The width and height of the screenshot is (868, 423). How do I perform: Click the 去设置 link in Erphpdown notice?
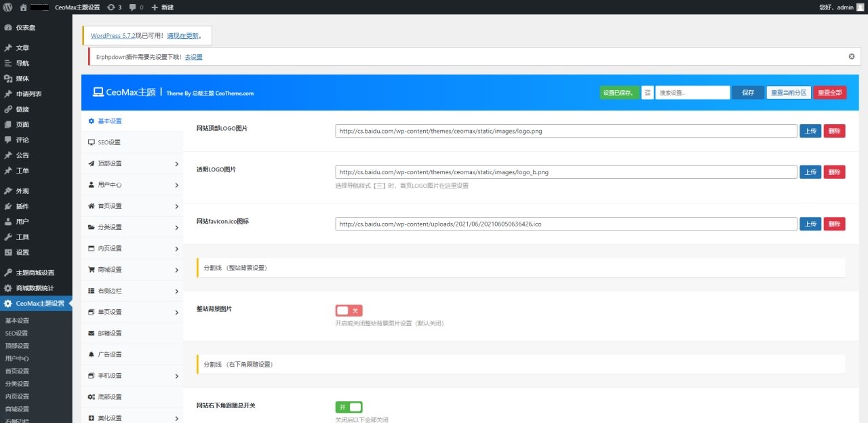tap(193, 57)
